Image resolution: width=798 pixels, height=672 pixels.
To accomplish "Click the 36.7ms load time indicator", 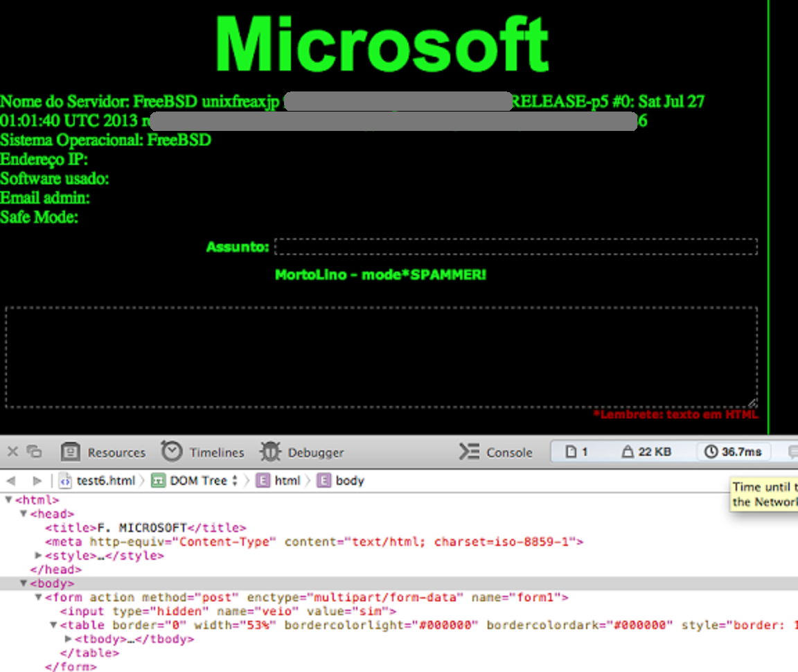I will (x=733, y=452).
